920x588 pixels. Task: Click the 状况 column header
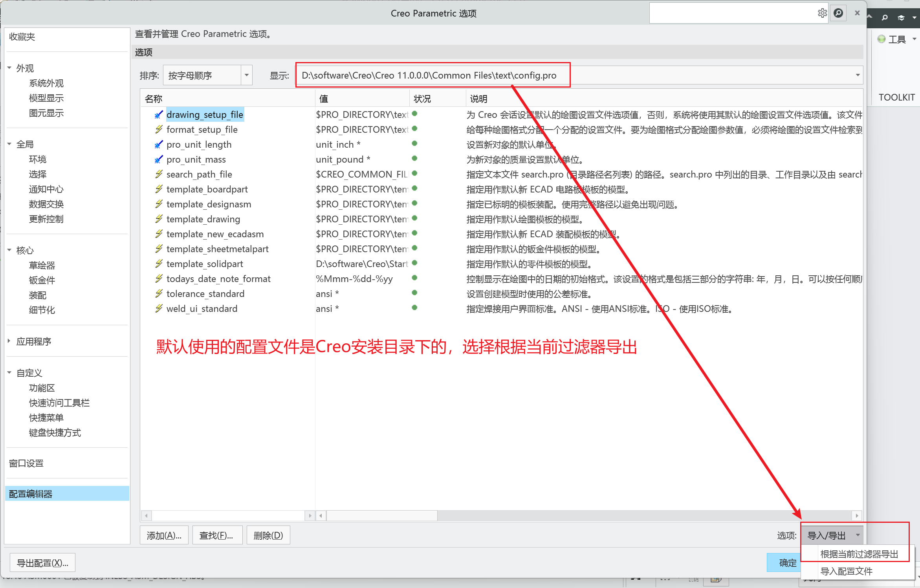click(x=438, y=99)
